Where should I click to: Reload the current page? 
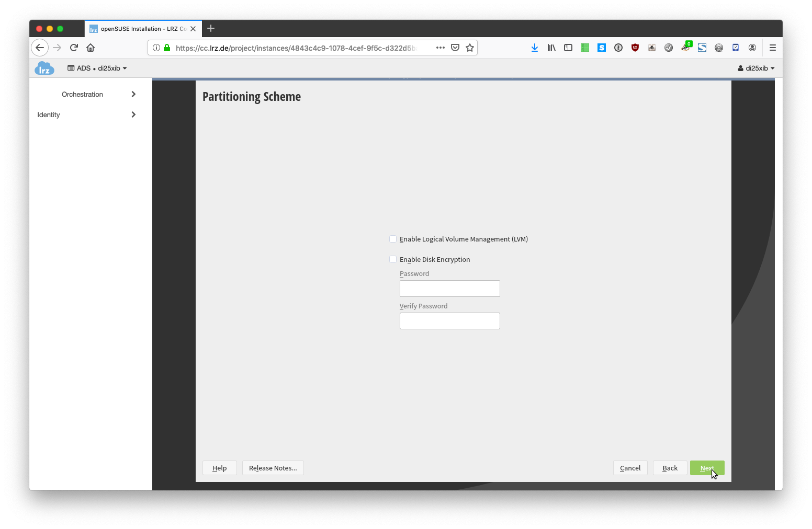tap(74, 48)
